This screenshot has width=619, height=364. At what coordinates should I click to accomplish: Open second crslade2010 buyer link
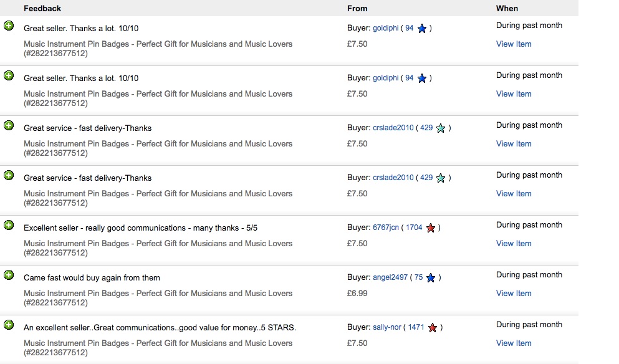pos(393,178)
